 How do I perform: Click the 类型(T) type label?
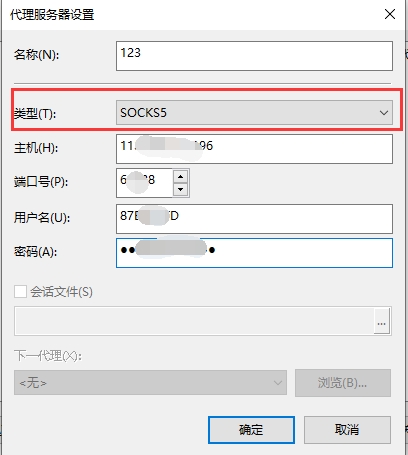click(x=35, y=114)
